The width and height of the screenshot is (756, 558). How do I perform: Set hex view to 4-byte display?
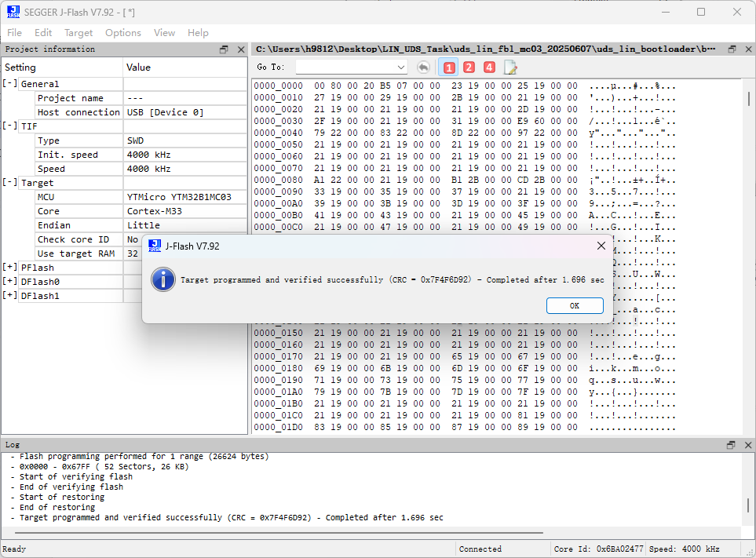tap(489, 67)
